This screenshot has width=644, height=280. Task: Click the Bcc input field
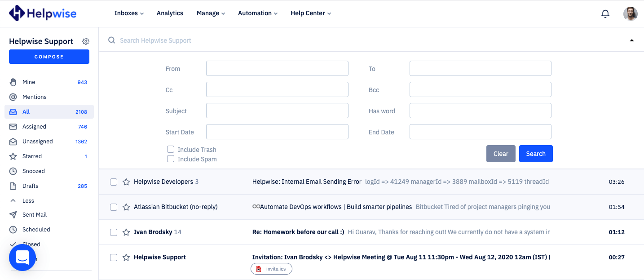click(x=481, y=89)
